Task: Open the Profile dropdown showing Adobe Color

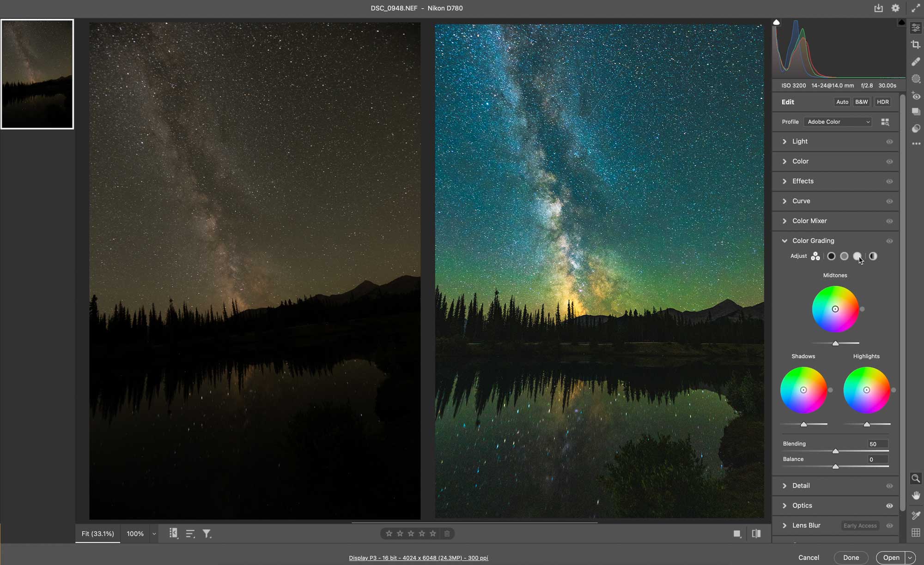Action: [837, 121]
